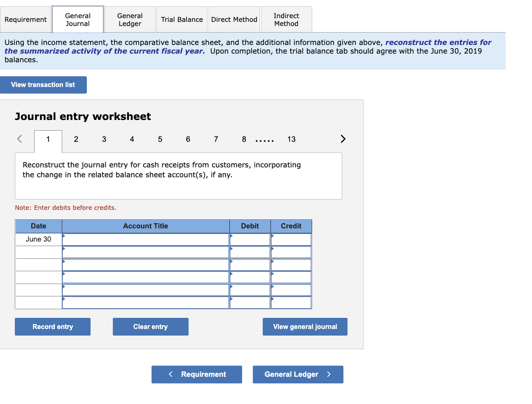Click the June 30 date cell
This screenshot has width=532, height=404.
(39, 240)
